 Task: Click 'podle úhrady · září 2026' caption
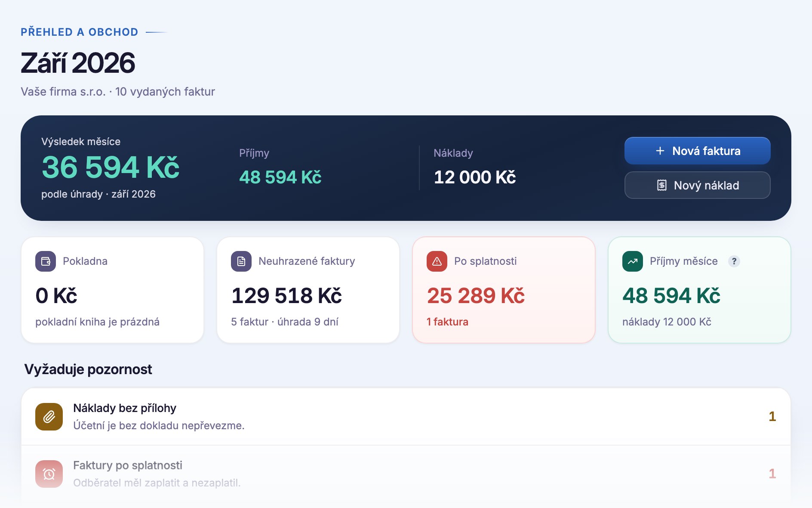(98, 194)
